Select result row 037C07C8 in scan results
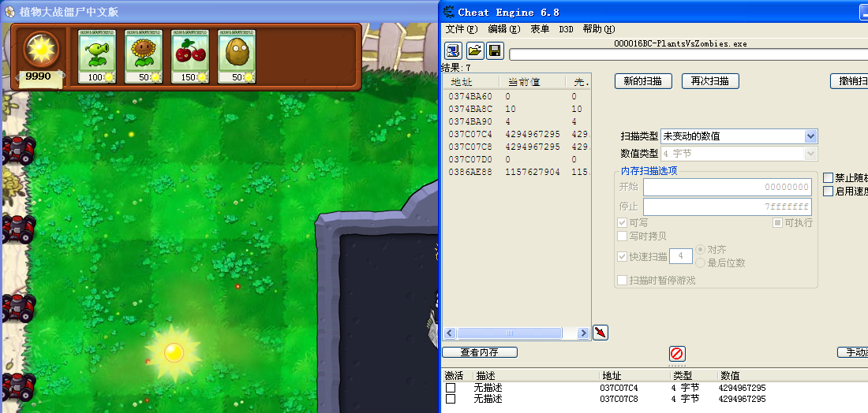This screenshot has width=868, height=413. tap(517, 147)
